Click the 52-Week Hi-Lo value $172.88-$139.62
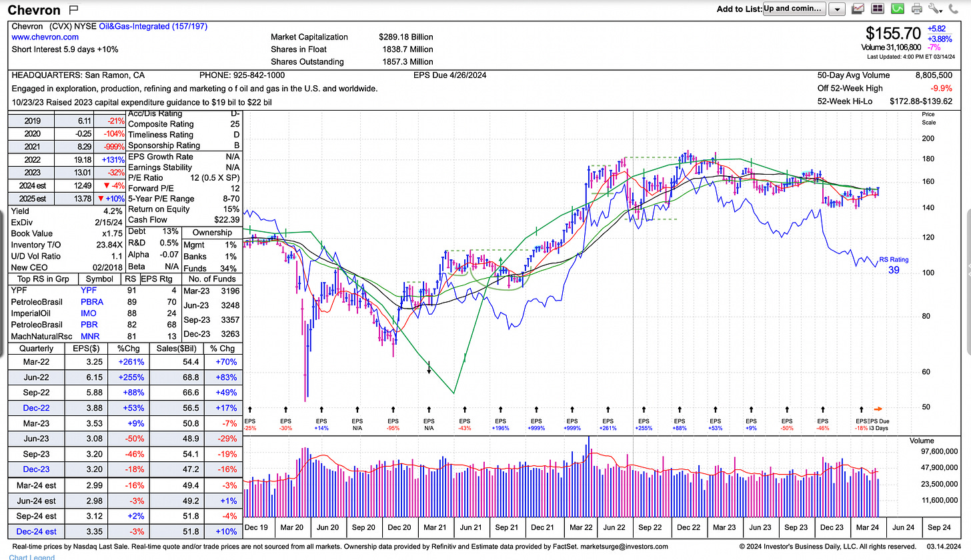Screen dimensions: 971x560 [x=921, y=101]
